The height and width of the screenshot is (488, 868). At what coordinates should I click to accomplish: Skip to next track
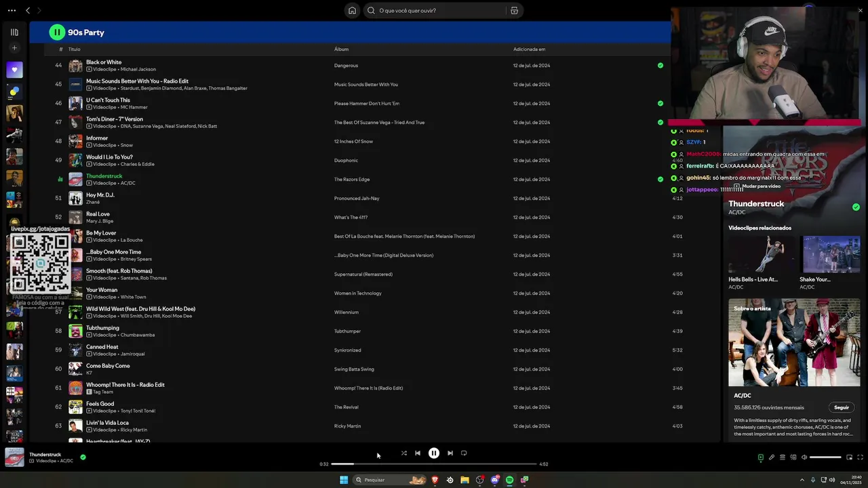coord(450,453)
